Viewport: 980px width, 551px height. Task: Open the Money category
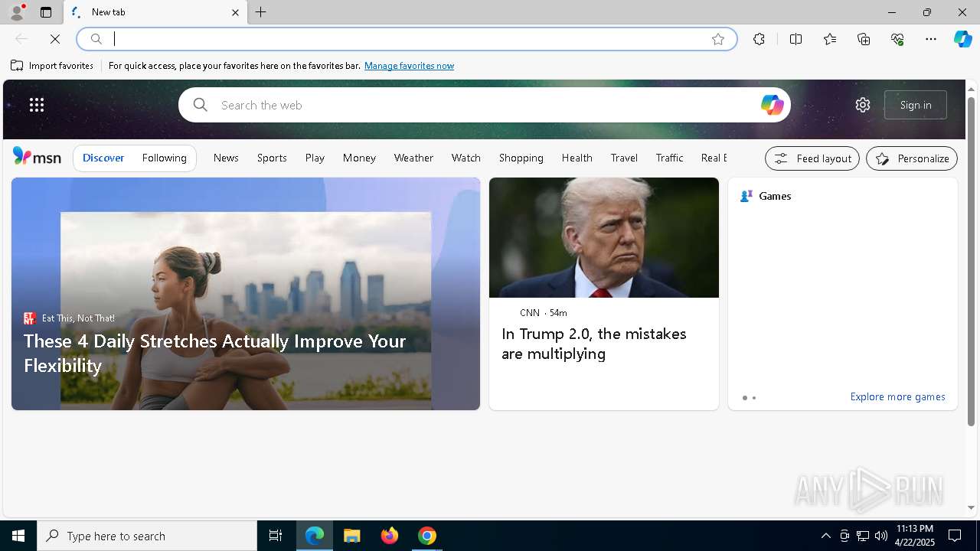[x=359, y=158]
